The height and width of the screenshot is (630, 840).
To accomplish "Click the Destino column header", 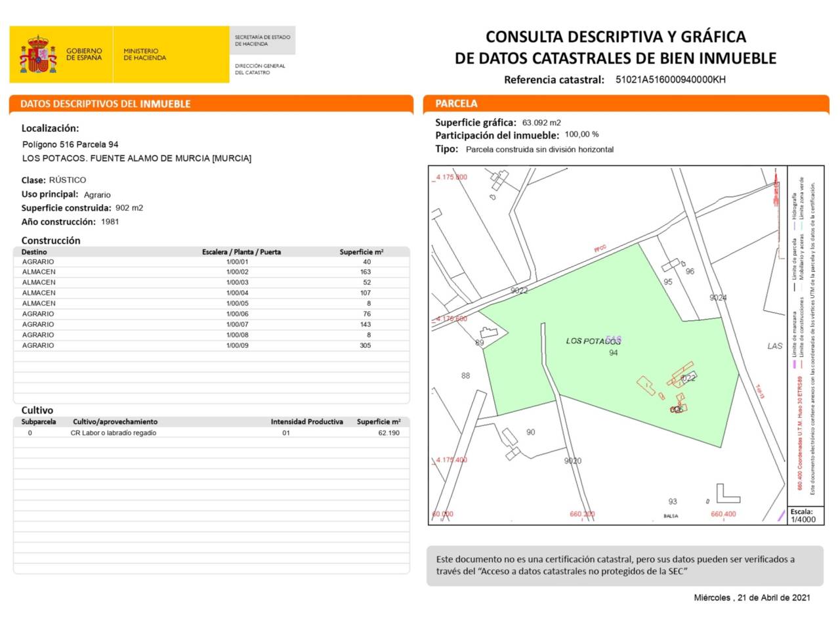I will point(34,252).
